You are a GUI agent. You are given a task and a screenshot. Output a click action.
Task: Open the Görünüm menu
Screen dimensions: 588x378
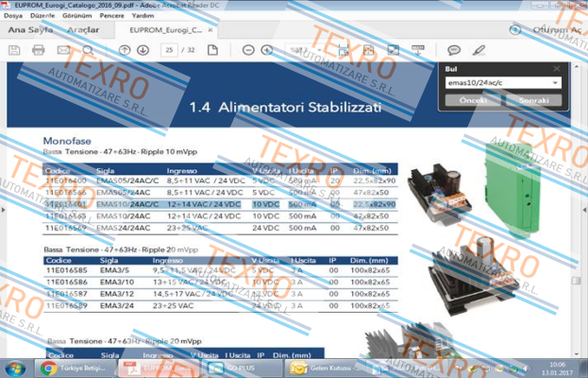pos(76,16)
